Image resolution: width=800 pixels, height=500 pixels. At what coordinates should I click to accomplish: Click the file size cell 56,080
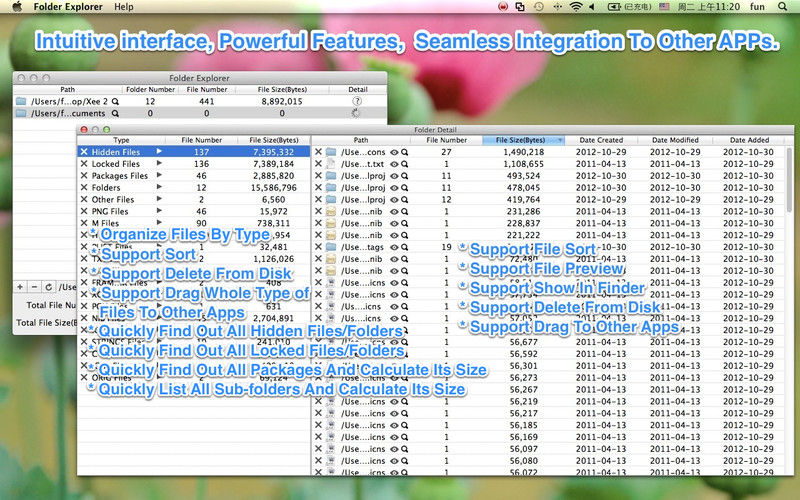coord(523,461)
